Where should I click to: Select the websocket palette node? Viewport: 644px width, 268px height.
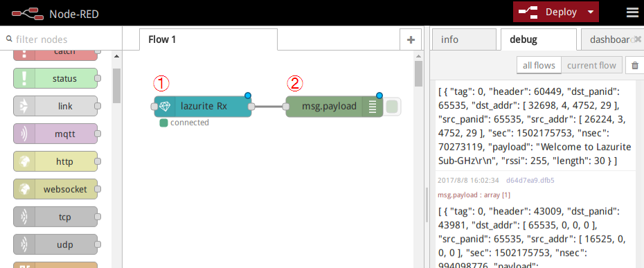click(x=55, y=190)
